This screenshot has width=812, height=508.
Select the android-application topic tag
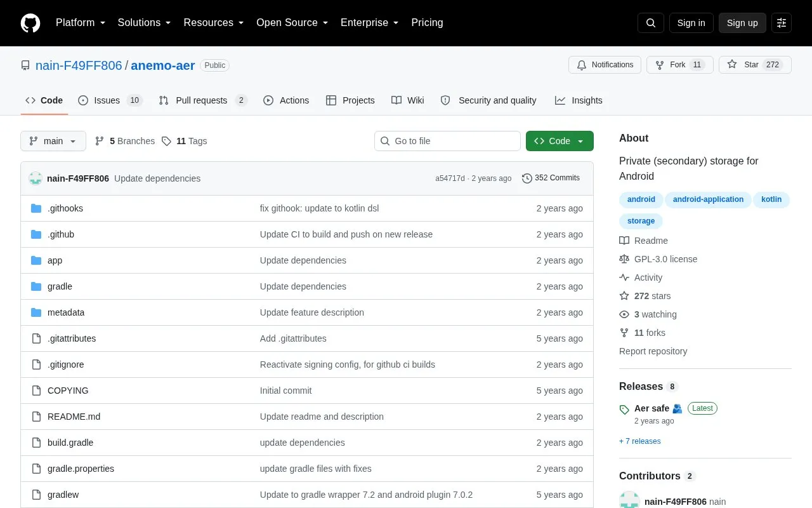coord(708,199)
